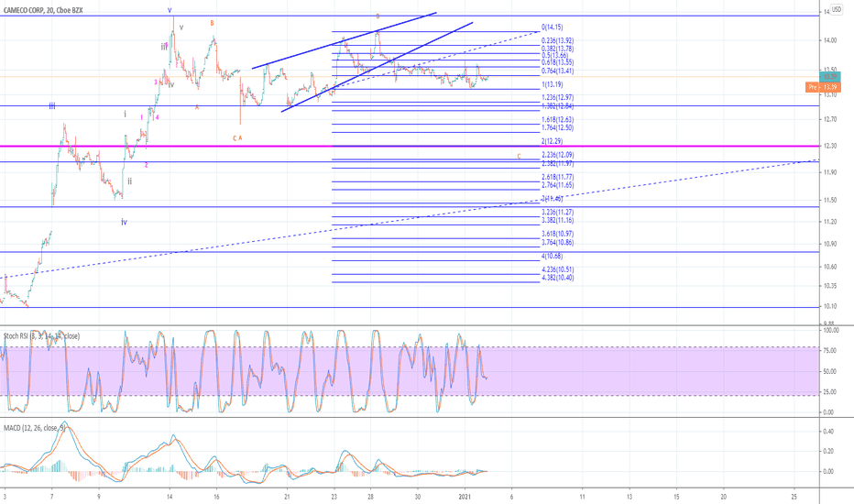Image resolution: width=854 pixels, height=504 pixels.
Task: Open the USD currency selector
Action: click(836, 10)
